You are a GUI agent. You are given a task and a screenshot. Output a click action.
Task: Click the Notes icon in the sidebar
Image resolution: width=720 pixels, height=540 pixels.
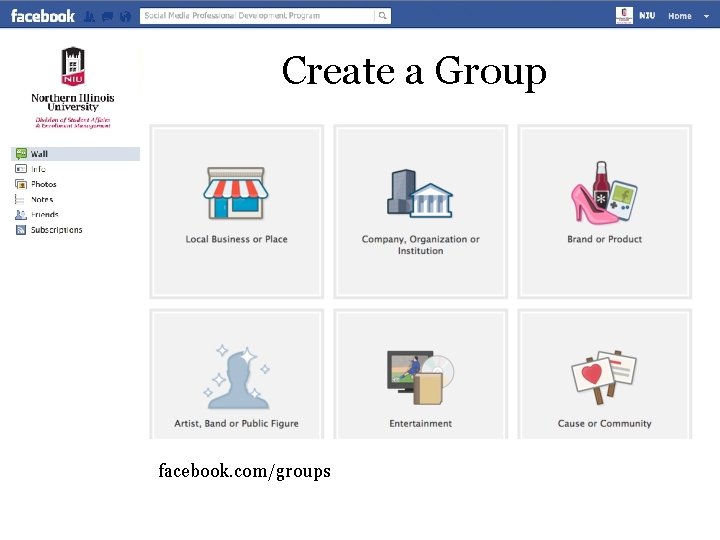click(x=20, y=199)
